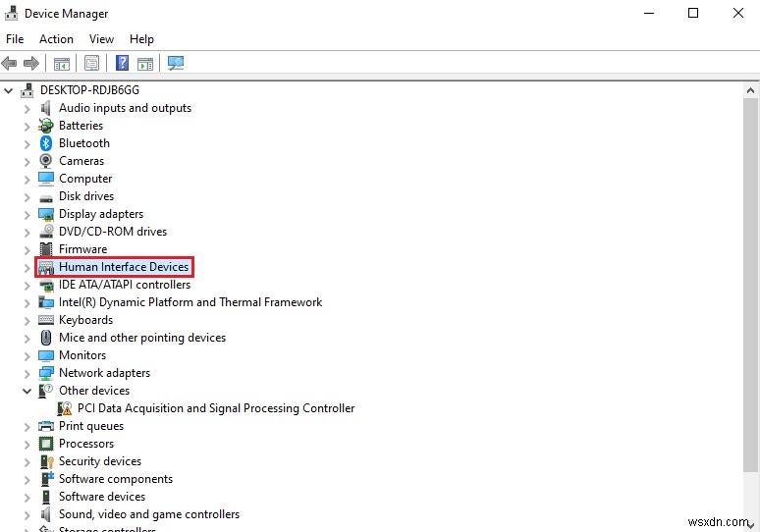Open the View menu

pyautogui.click(x=101, y=38)
